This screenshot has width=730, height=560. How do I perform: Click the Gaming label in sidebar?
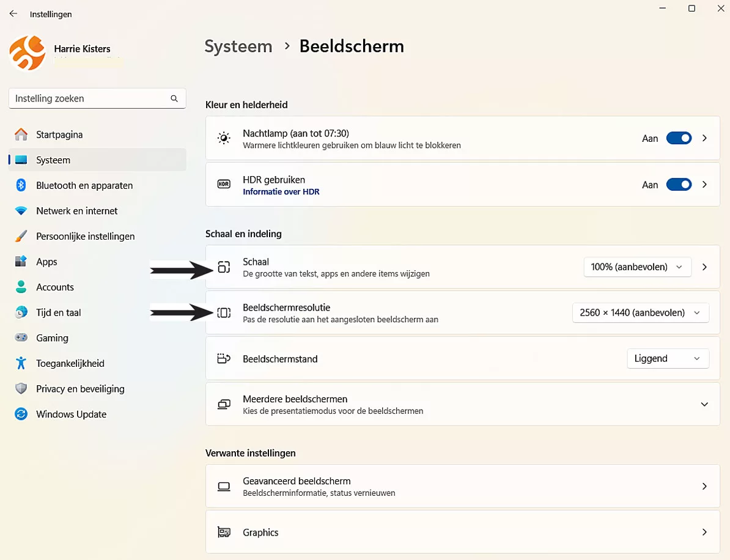[52, 338]
